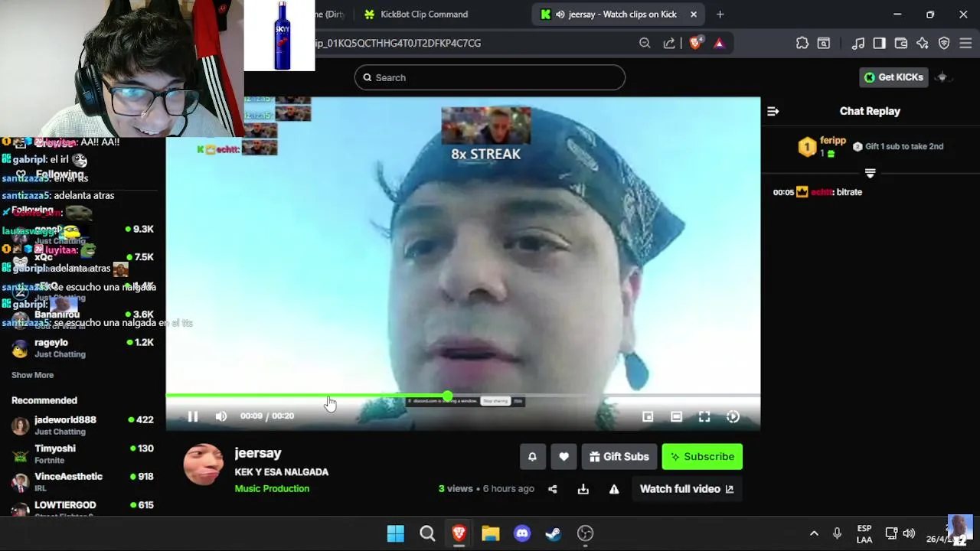Viewport: 980px width, 551px height.
Task: Show hidden system tray icons
Action: [814, 533]
